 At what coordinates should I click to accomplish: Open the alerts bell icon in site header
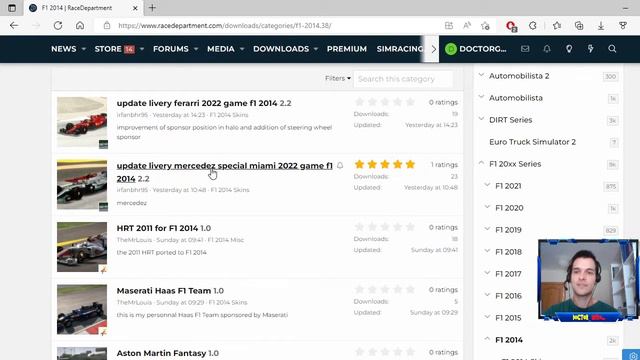point(547,49)
